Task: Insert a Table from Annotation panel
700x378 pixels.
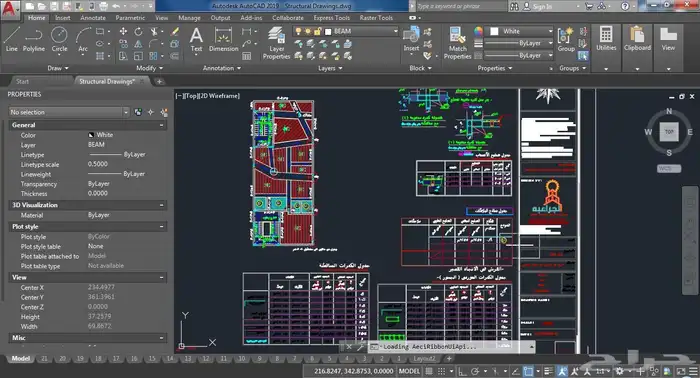Action: coord(246,56)
